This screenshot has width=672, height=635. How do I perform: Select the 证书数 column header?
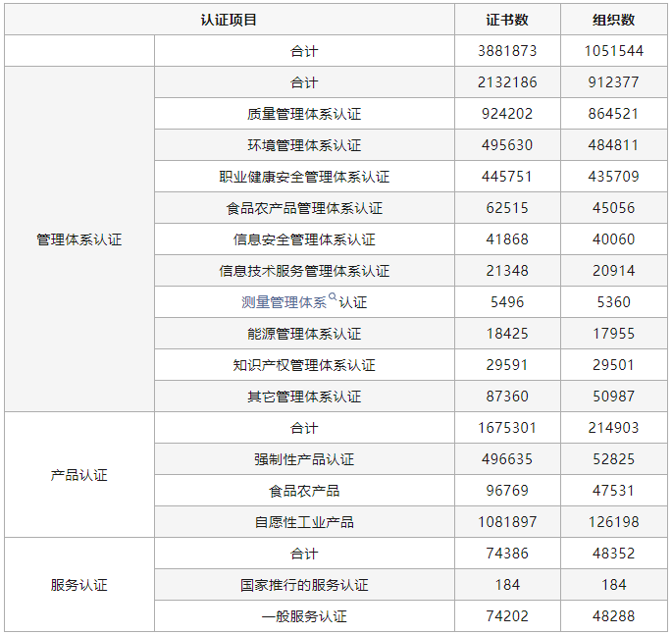[507, 20]
